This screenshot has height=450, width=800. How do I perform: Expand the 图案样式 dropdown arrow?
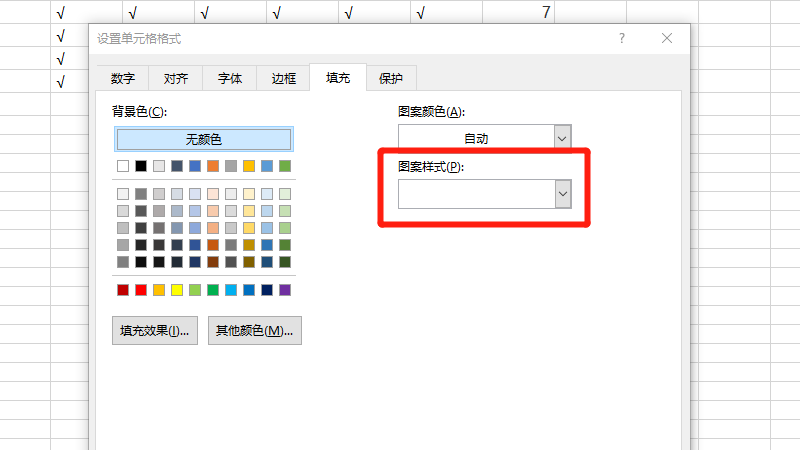[x=562, y=194]
